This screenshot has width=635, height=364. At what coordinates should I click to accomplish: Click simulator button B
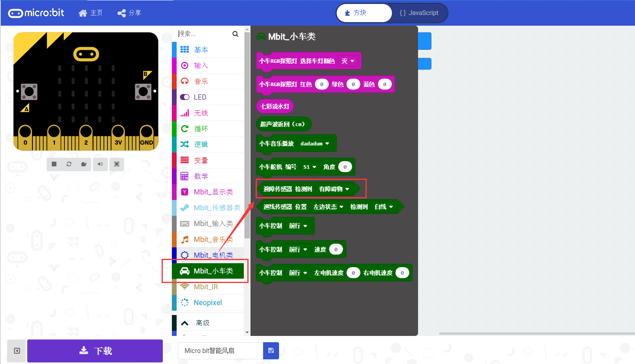click(x=143, y=92)
